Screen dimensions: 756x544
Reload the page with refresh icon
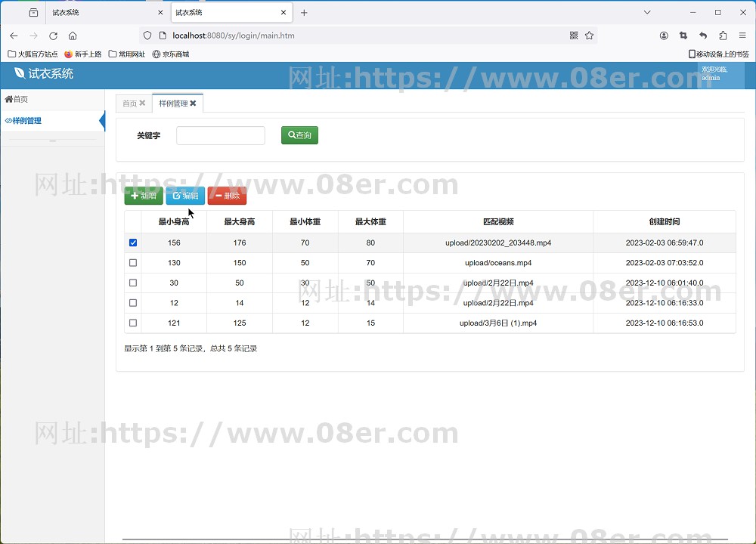(x=53, y=36)
